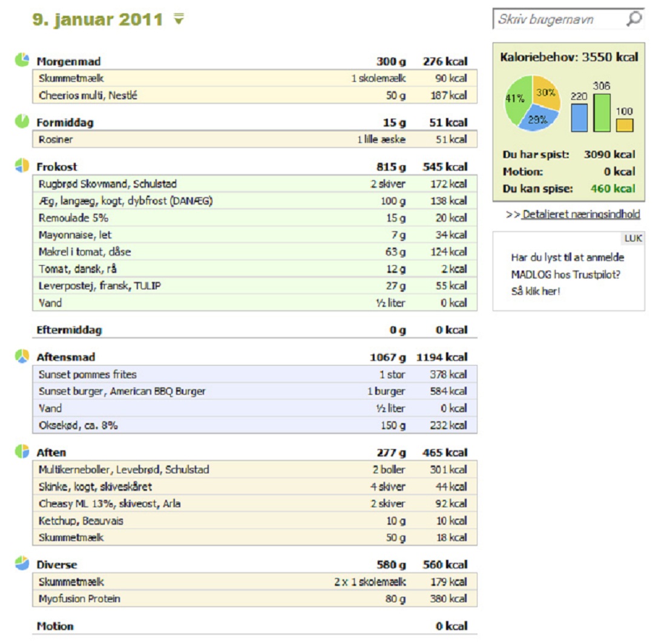Click the Sunset burger, American BBQ Burger row
This screenshot has height=644, width=653.
(255, 391)
